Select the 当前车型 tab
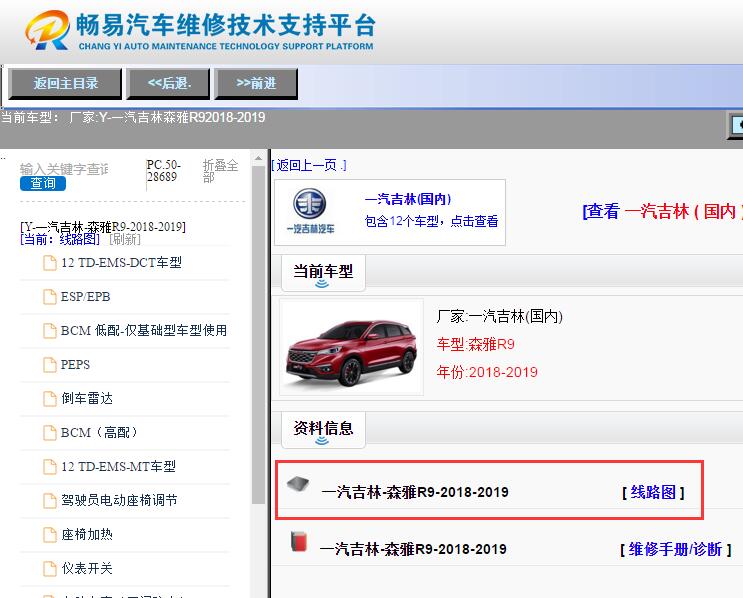The height and width of the screenshot is (598, 743). click(x=323, y=273)
